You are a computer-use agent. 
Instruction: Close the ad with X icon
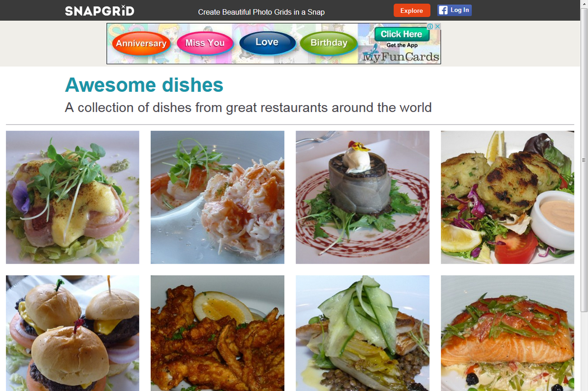(437, 26)
